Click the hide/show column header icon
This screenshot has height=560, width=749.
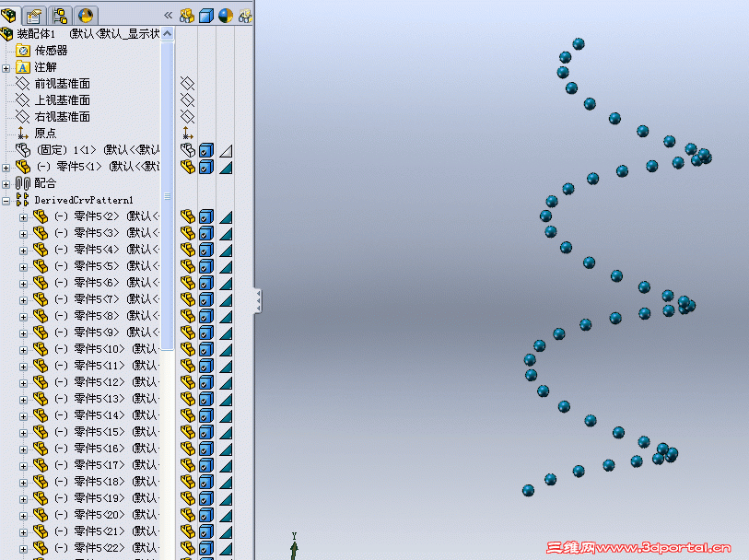click(187, 16)
